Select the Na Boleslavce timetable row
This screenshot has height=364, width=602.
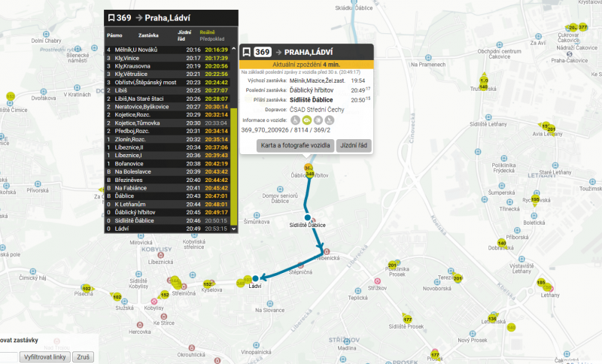coord(167,171)
